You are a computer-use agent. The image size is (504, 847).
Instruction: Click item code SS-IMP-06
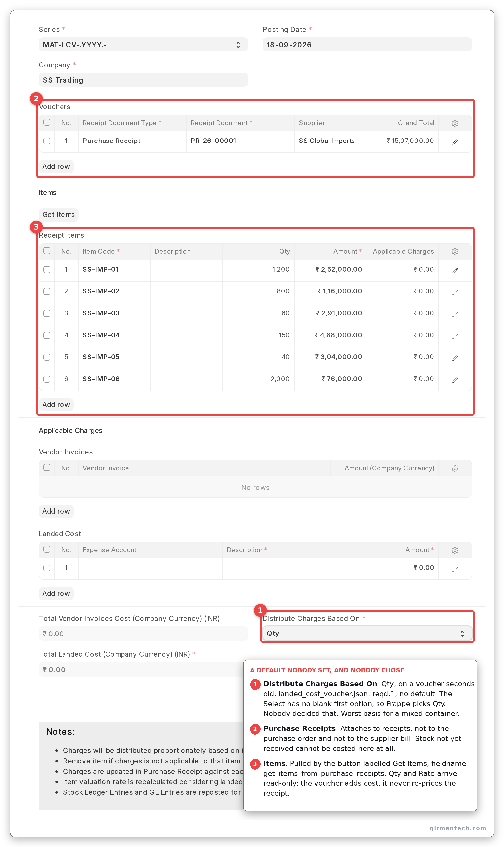pyautogui.click(x=101, y=379)
